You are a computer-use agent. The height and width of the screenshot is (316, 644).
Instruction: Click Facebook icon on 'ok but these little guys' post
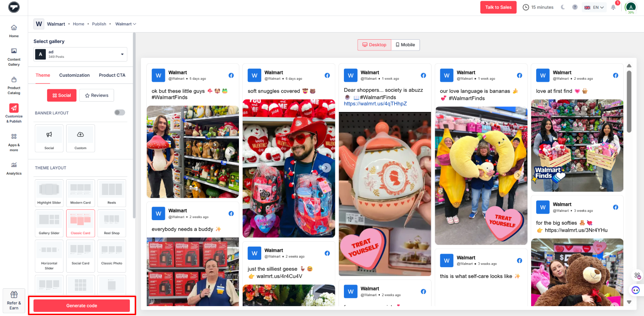point(231,75)
